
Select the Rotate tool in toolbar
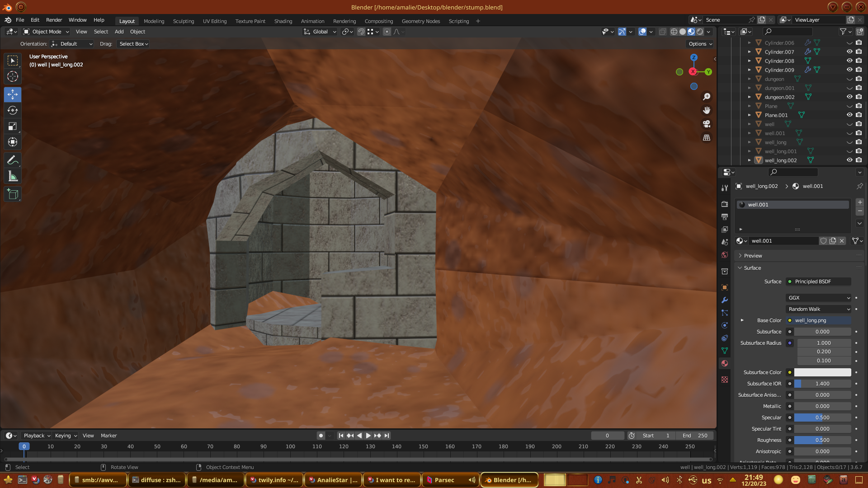[13, 111]
